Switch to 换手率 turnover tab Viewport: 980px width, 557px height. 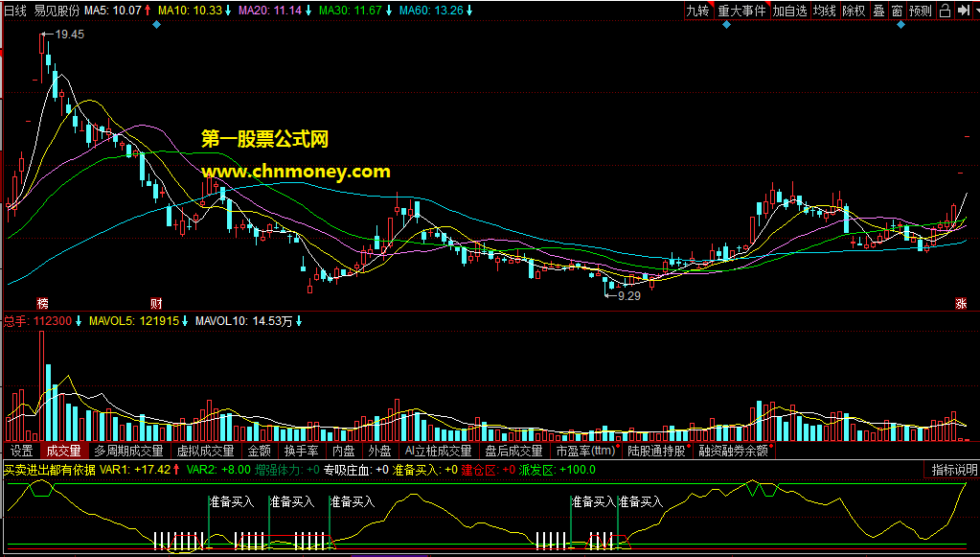301,451
